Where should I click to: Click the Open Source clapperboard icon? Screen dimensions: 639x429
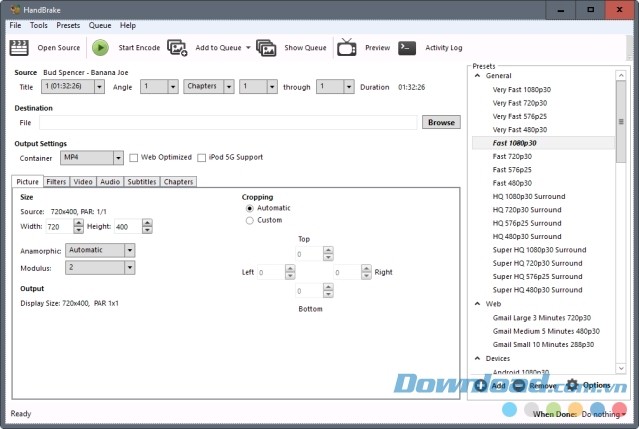pyautogui.click(x=19, y=48)
